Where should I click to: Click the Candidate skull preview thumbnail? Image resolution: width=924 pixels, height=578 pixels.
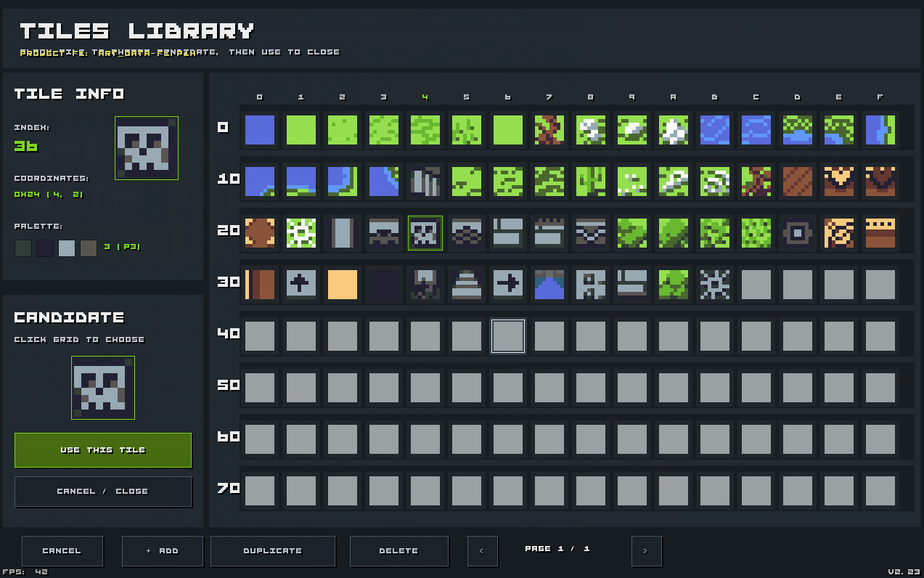point(103,388)
